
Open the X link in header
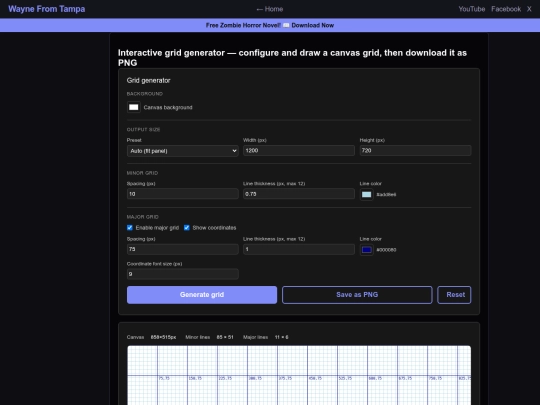tap(529, 9)
